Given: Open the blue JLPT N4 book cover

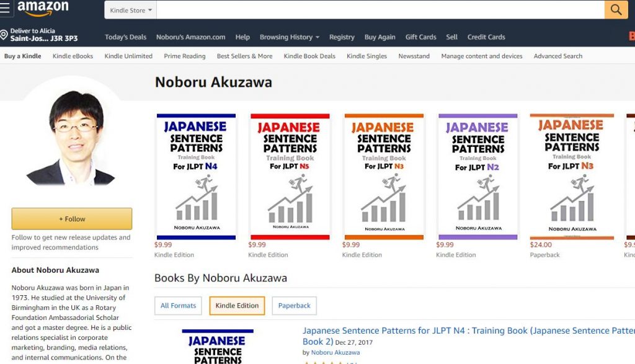Looking at the screenshot, I should tap(196, 177).
